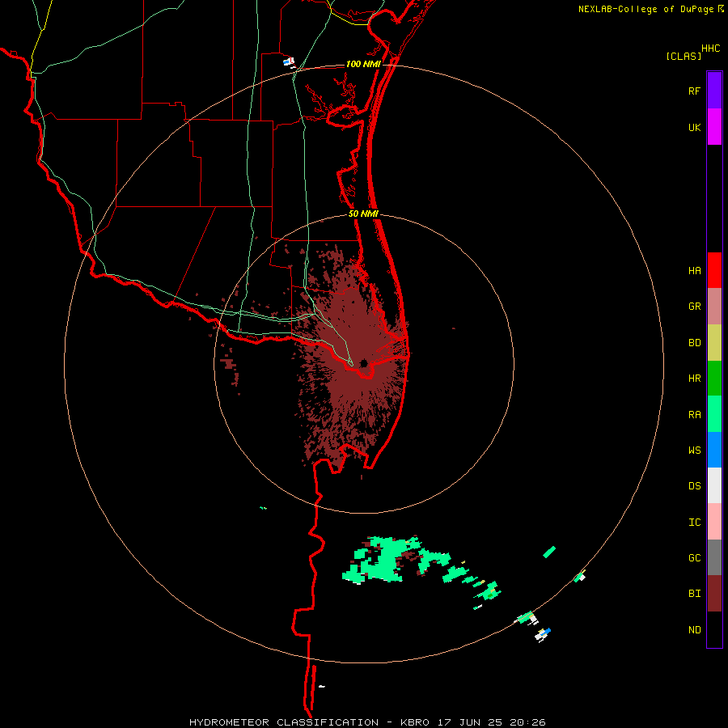The height and width of the screenshot is (728, 728).
Task: Click the "HYDROMETEOR CLASSIFICATION" caption text
Action: click(x=284, y=722)
